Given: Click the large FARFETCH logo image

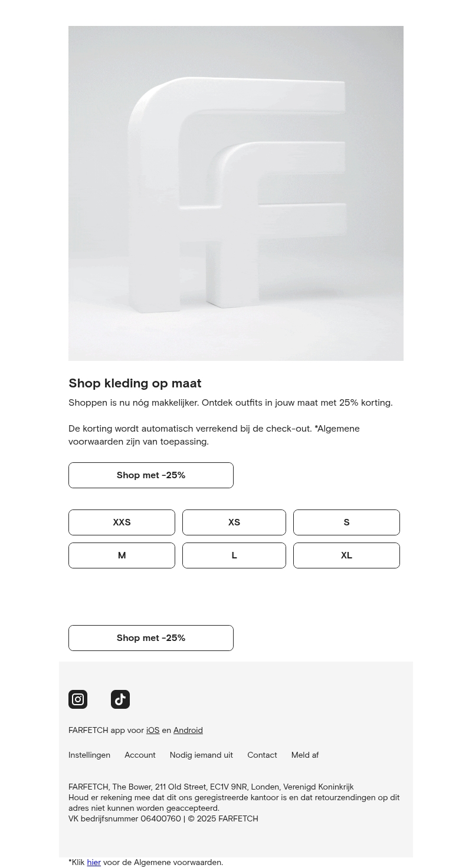Looking at the screenshot, I should tap(236, 193).
